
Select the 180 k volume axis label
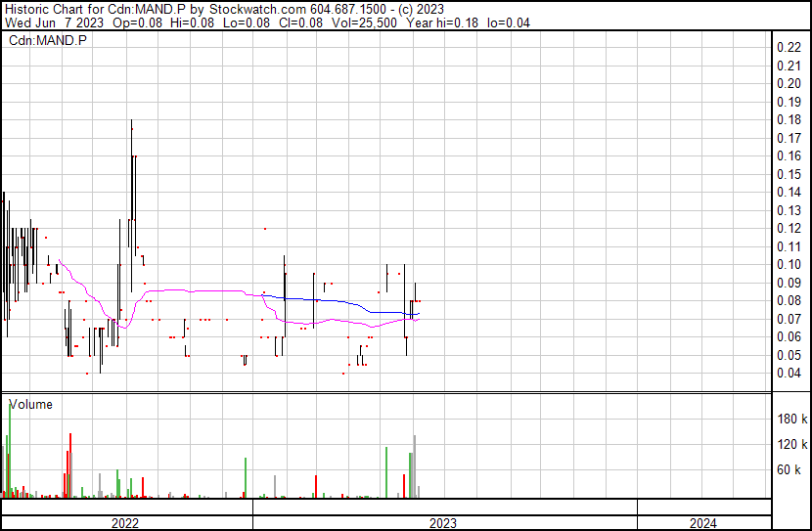791,420
